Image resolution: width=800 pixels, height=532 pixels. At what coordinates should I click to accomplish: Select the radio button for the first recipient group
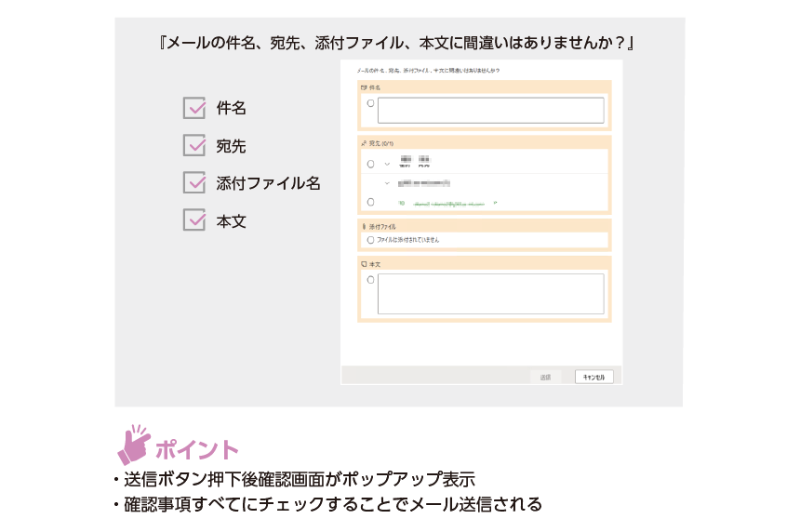click(x=370, y=164)
